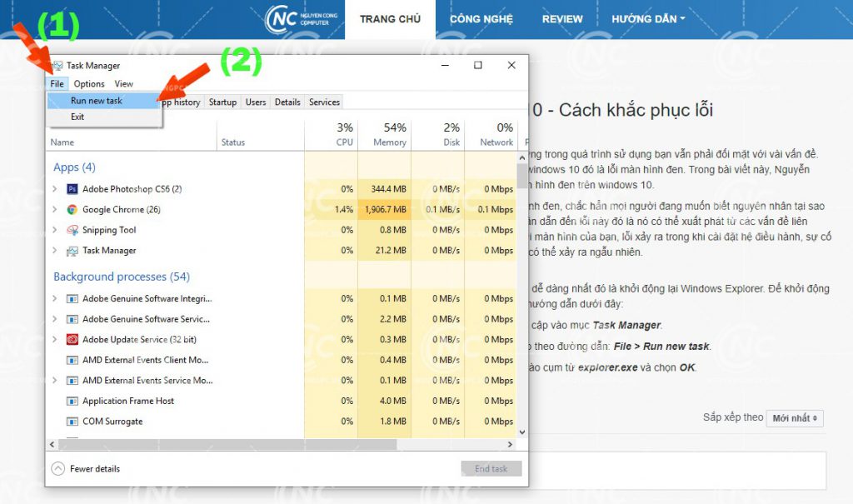Open the Mới nhất sort dropdown

(795, 418)
